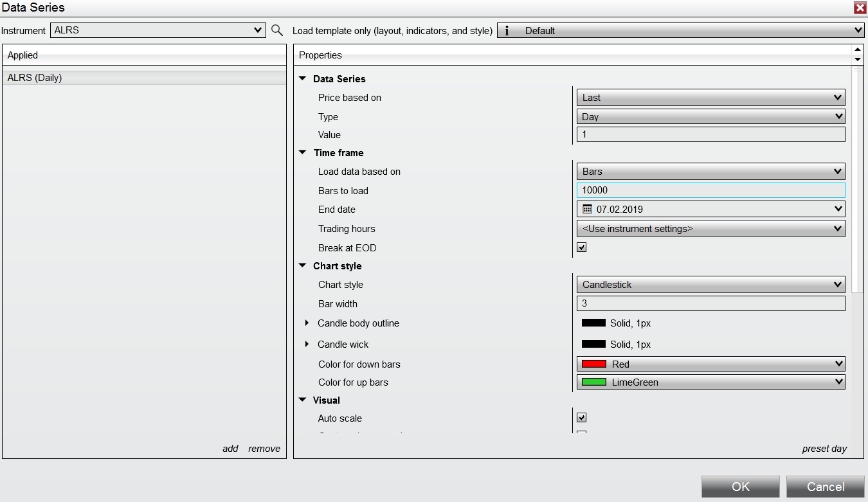
Task: Open the Instrument ALRS dropdown
Action: click(158, 30)
